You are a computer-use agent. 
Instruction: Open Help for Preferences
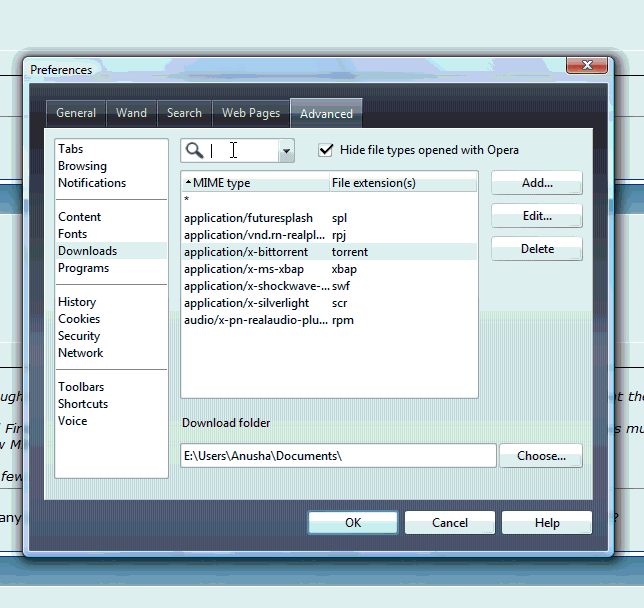(547, 523)
